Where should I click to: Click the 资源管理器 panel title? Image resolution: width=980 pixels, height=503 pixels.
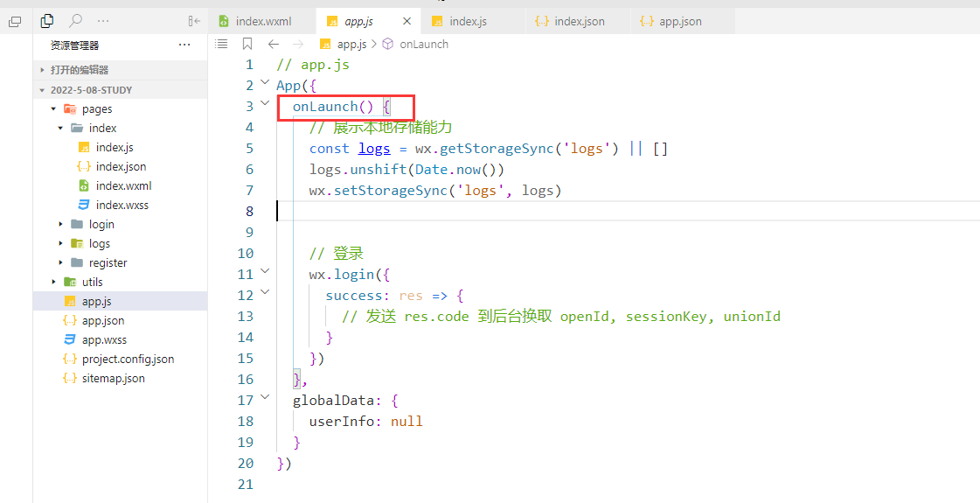(75, 45)
